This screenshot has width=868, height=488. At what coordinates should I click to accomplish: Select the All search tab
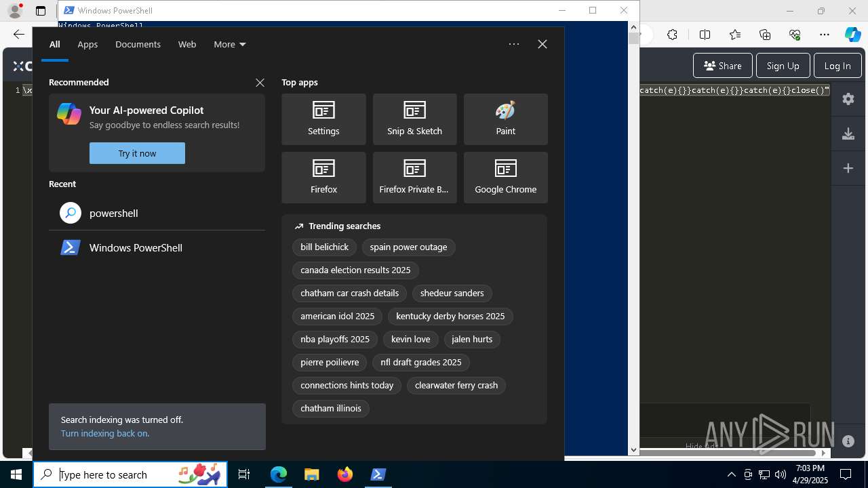pyautogui.click(x=54, y=44)
